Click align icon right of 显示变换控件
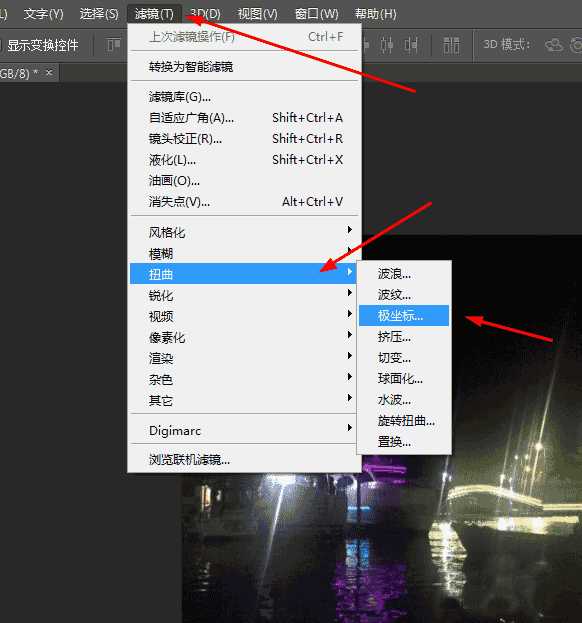The height and width of the screenshot is (623, 582). [113, 45]
